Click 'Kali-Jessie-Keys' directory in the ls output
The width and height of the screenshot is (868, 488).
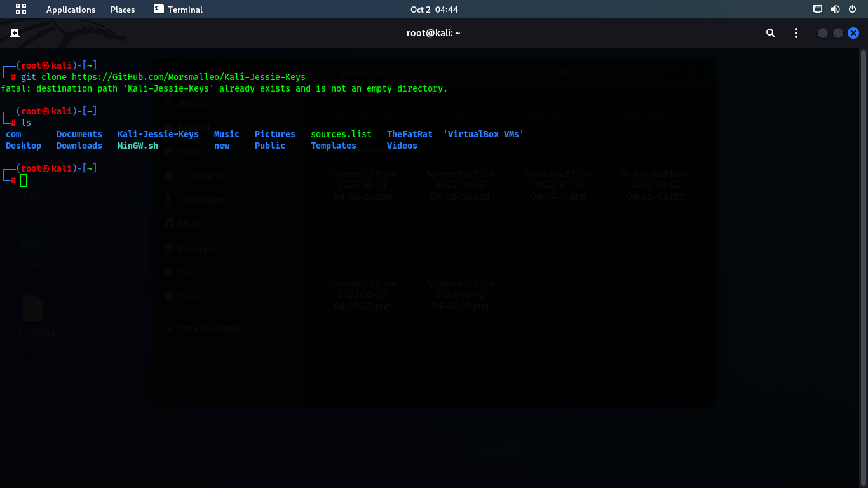pyautogui.click(x=158, y=134)
